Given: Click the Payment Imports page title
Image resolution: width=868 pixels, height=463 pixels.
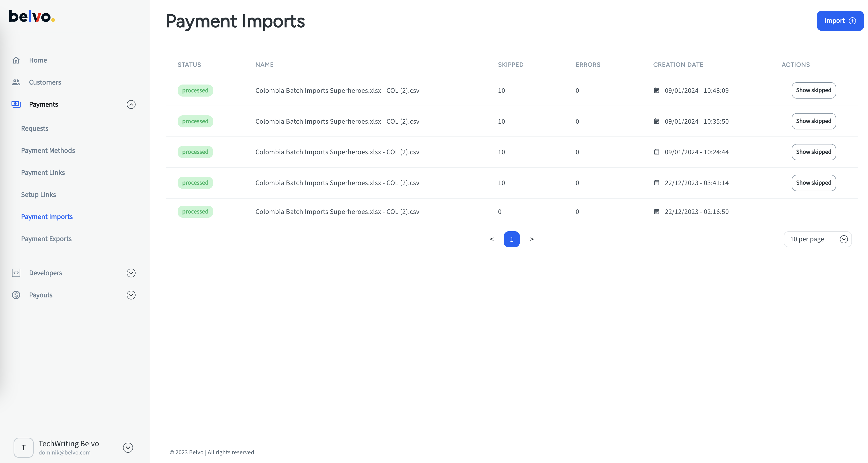Looking at the screenshot, I should [235, 21].
